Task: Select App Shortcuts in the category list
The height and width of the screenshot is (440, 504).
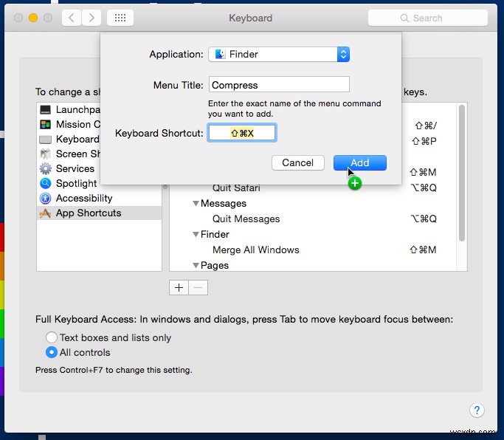Action: click(x=99, y=213)
